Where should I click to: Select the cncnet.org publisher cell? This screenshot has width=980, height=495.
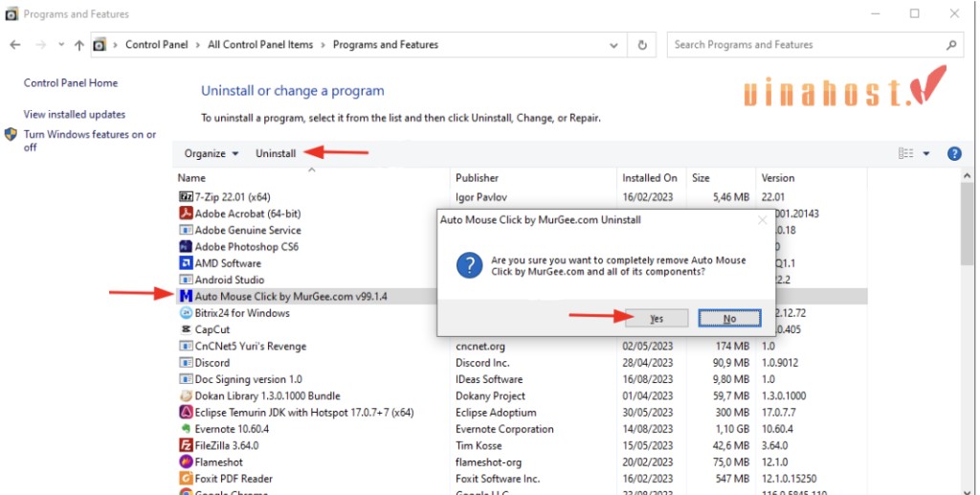coord(480,346)
